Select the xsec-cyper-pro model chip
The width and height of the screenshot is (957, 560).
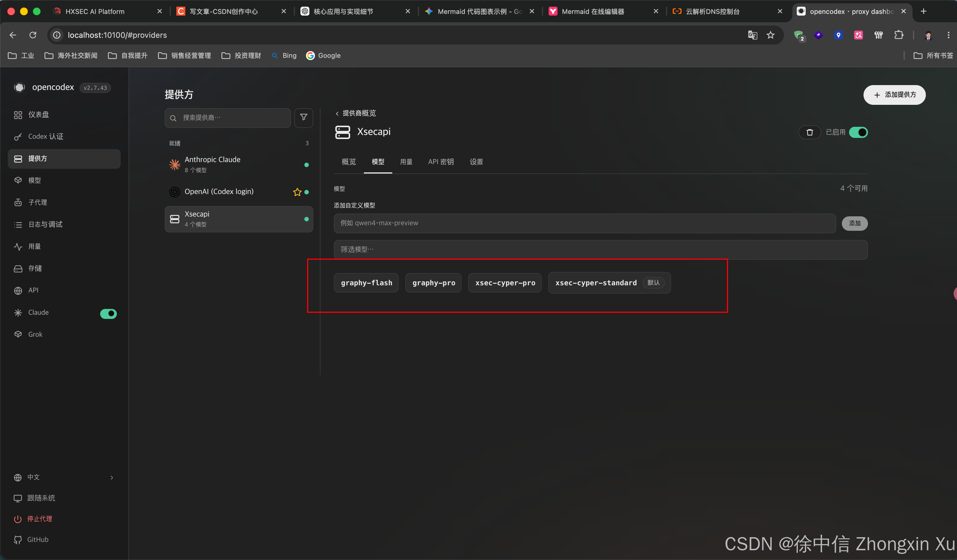click(505, 283)
